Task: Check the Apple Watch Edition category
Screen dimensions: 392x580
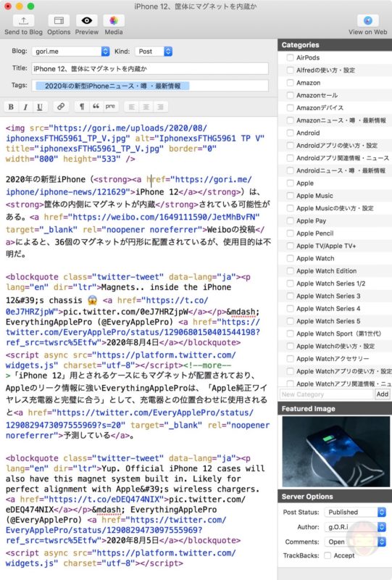Action: (x=291, y=270)
